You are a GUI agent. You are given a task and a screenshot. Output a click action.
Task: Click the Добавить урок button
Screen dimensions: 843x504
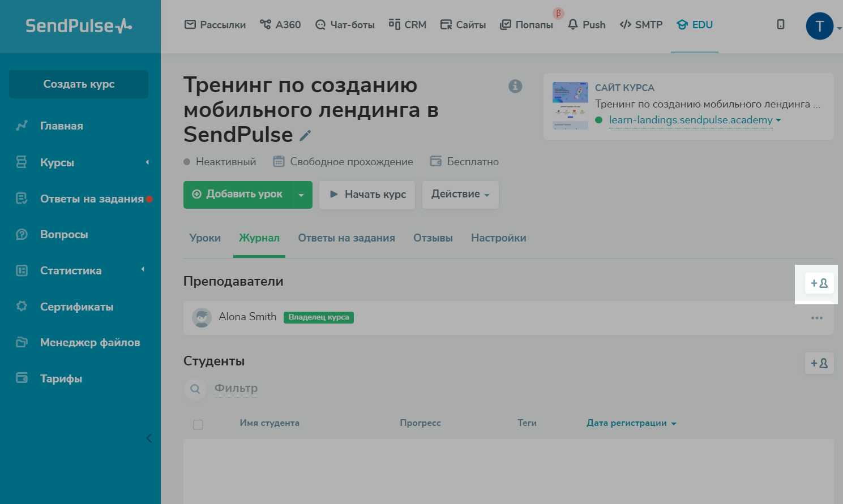pos(237,195)
